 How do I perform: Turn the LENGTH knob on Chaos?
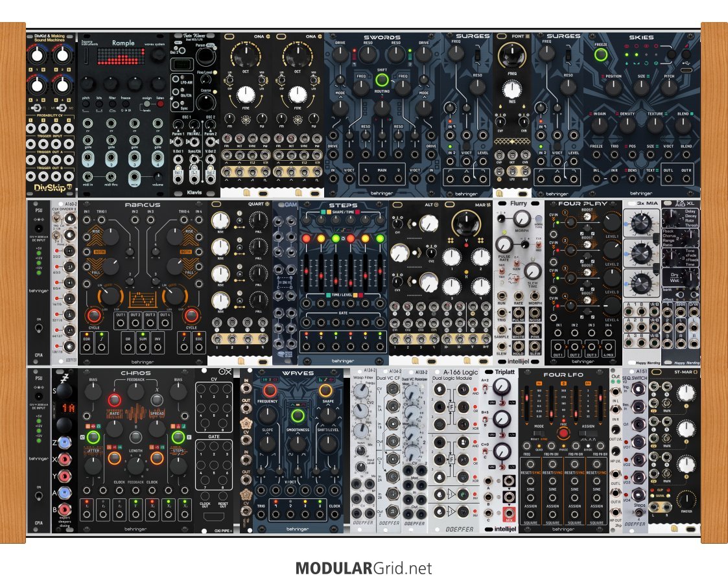click(135, 465)
